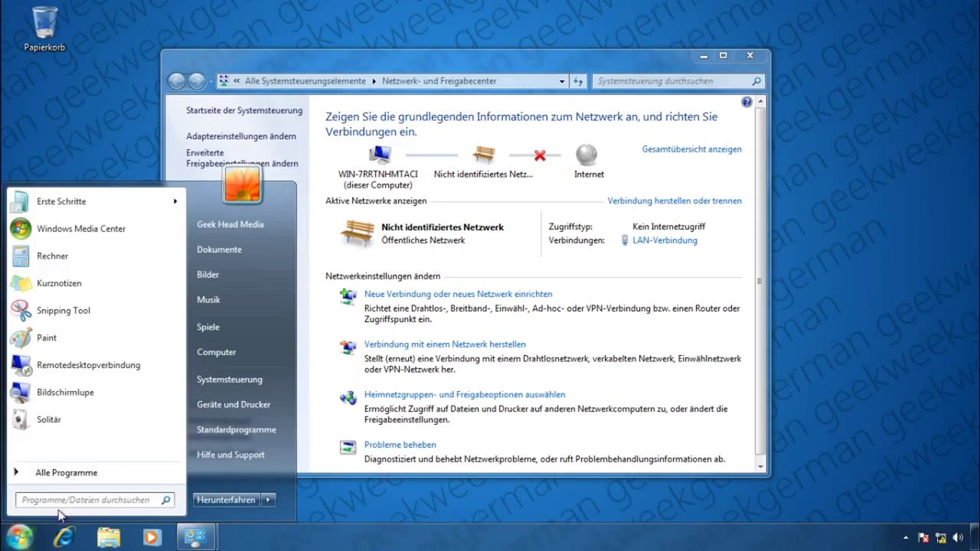Click the Probleme beheben icon
Screen dimensions: 980x551
pos(348,448)
